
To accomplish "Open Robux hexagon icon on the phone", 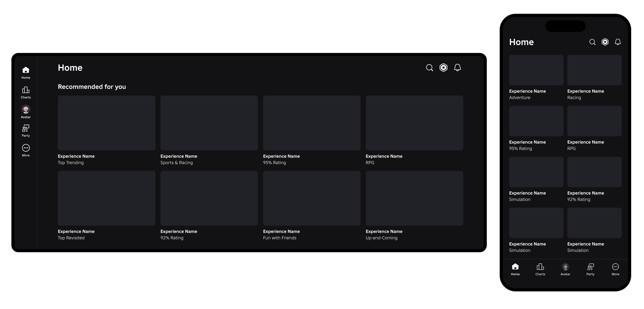I will (605, 42).
